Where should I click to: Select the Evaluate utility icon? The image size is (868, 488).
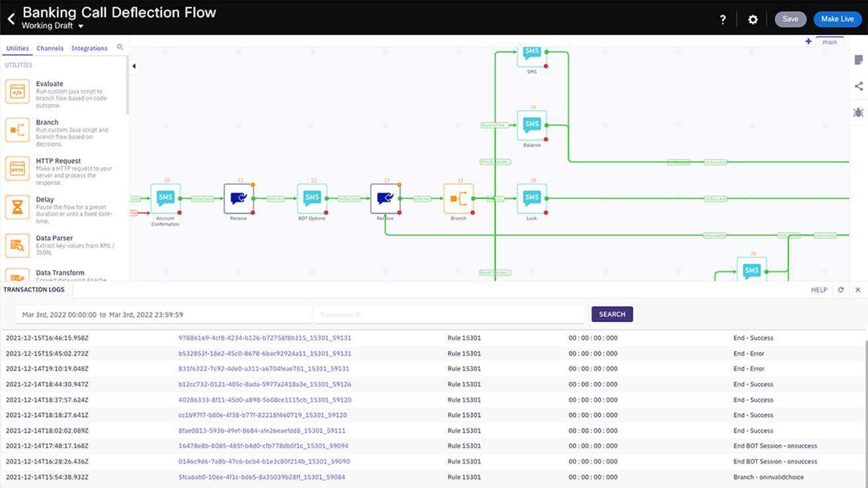tap(18, 92)
